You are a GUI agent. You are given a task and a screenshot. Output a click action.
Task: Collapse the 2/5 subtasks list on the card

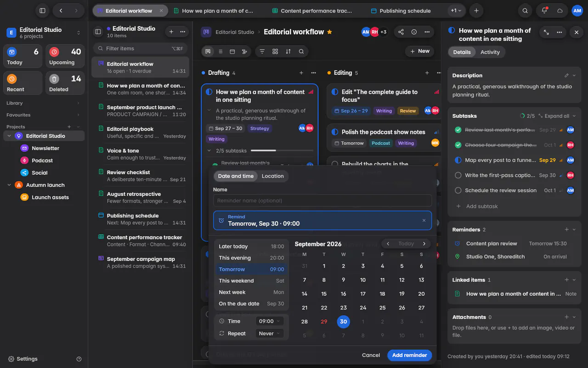click(x=209, y=150)
